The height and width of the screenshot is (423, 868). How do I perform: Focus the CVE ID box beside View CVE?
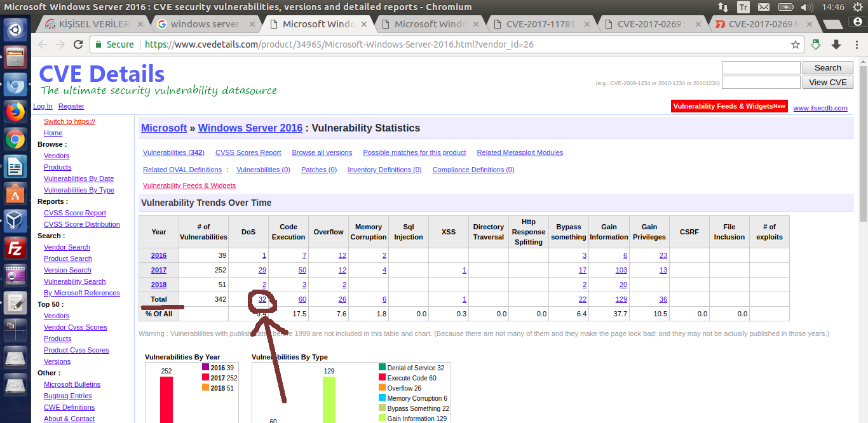click(761, 83)
